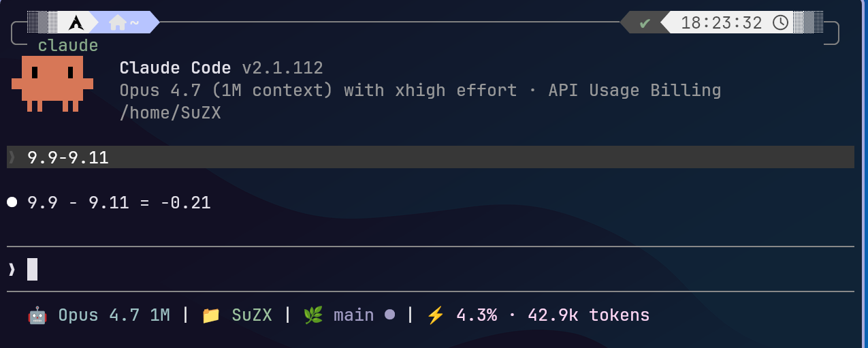This screenshot has width=868, height=348.
Task: Select the Opus 4.7 1M model label
Action: click(x=114, y=315)
